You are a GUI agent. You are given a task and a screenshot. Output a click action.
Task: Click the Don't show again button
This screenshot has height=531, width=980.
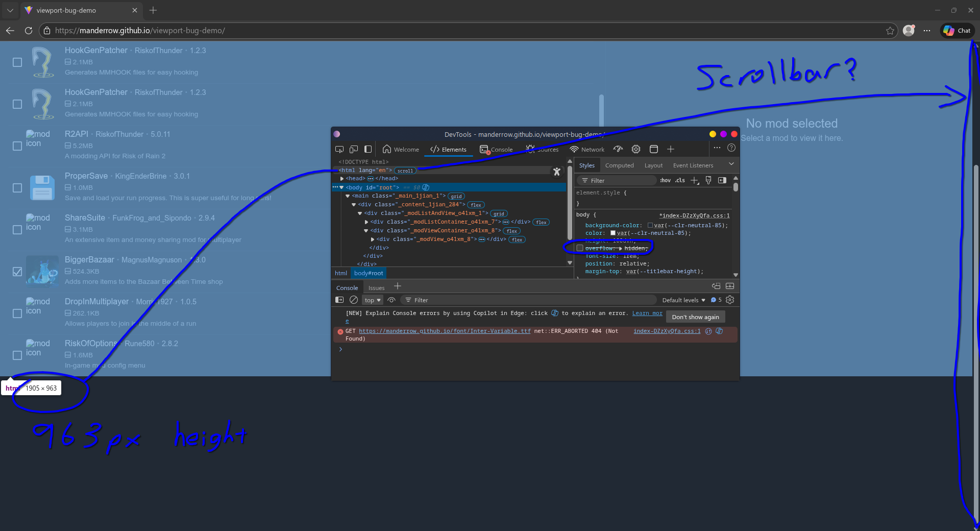coord(695,317)
